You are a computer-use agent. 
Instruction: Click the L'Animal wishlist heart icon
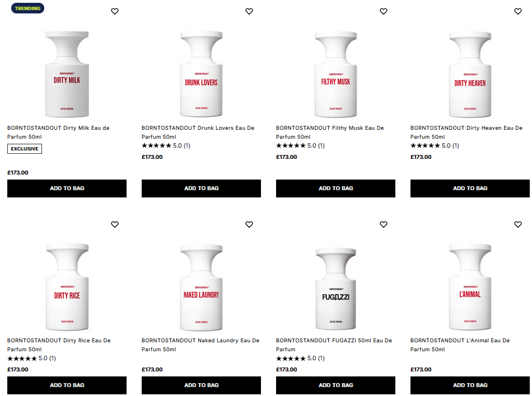(x=518, y=224)
